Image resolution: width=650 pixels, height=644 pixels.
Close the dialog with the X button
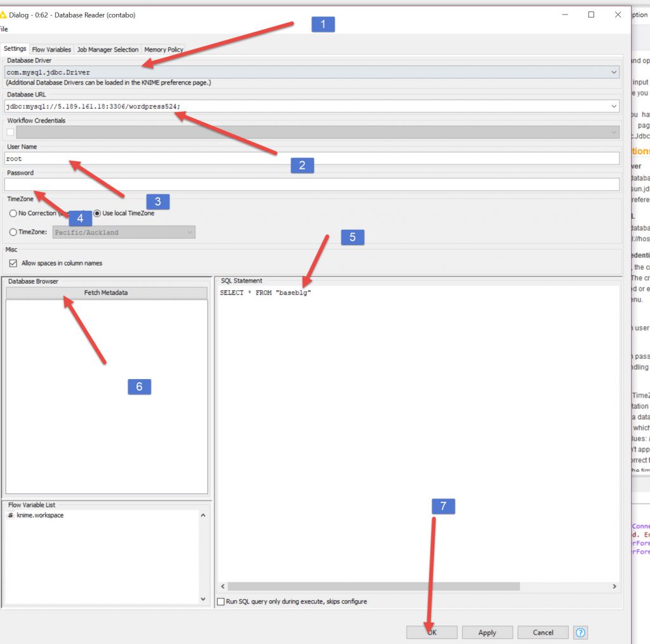pyautogui.click(x=618, y=15)
